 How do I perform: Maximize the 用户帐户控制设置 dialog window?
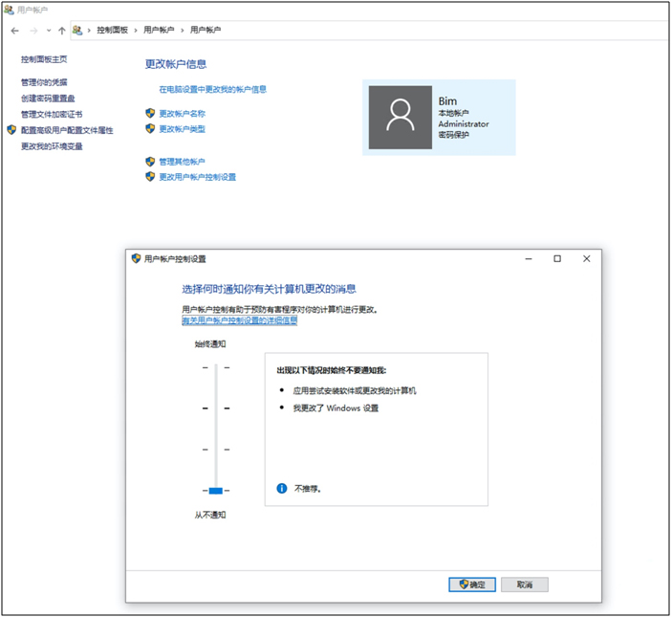coord(557,258)
